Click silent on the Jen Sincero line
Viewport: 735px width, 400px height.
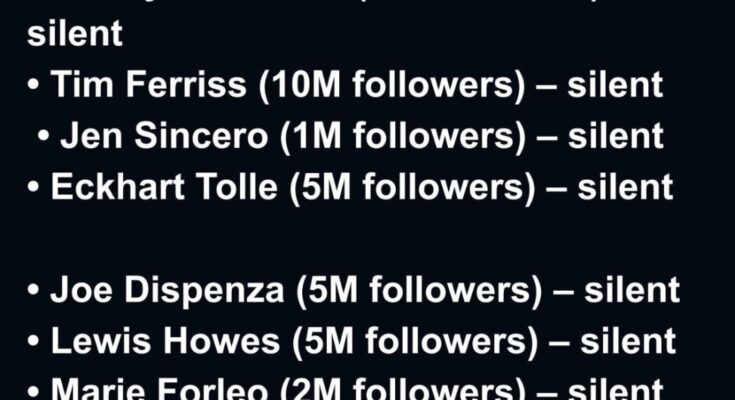coord(617,136)
